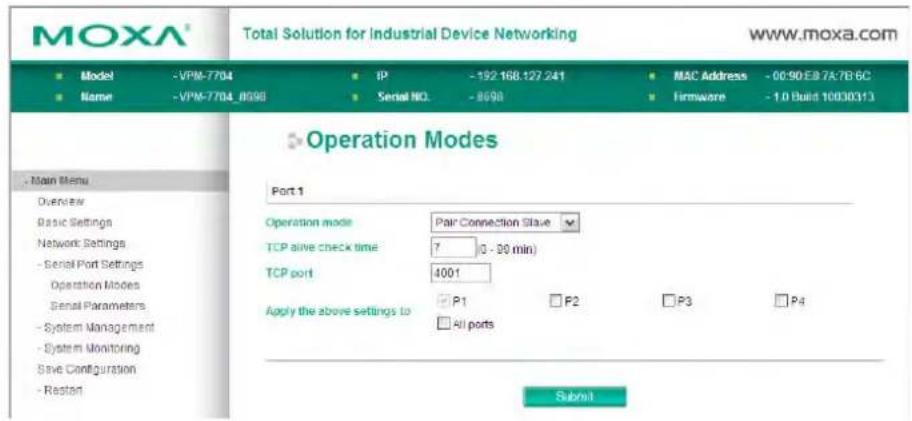Image resolution: width=912 pixels, height=421 pixels.
Task: Click the (0 - 99 min) range text
Action: [507, 248]
